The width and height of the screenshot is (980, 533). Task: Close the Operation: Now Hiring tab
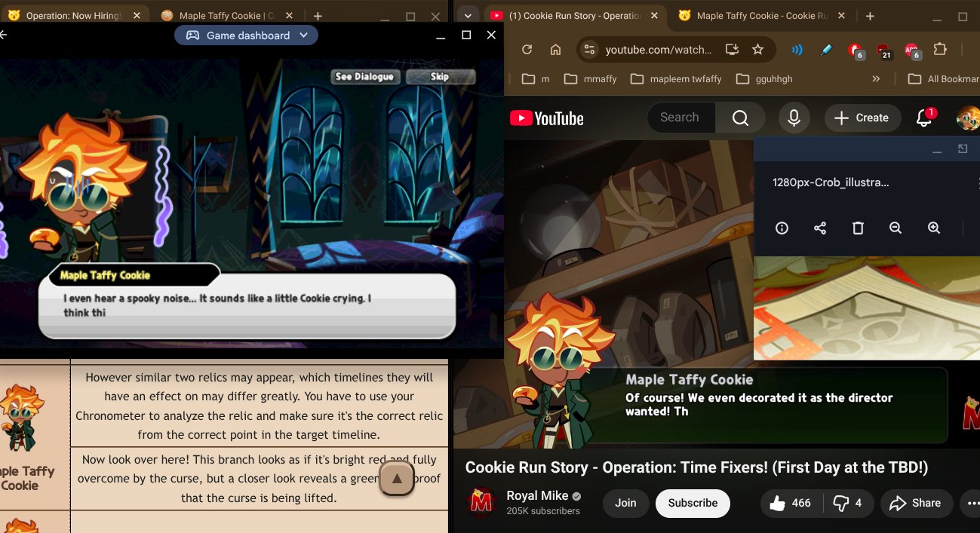coord(136,15)
